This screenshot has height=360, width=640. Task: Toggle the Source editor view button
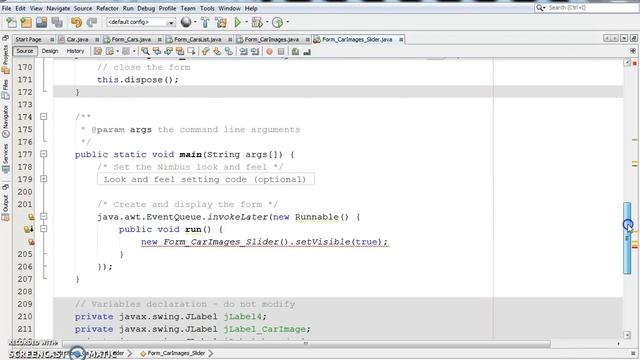pyautogui.click(x=24, y=51)
